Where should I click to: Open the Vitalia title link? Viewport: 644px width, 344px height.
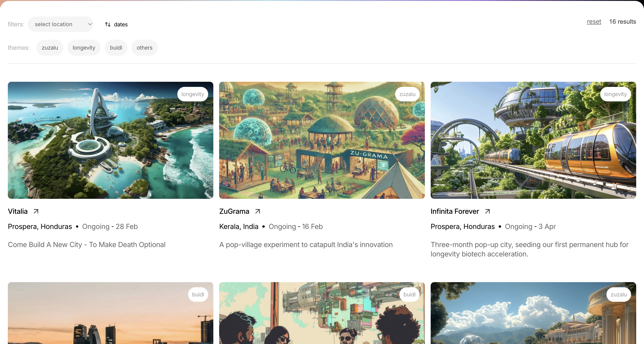18,211
